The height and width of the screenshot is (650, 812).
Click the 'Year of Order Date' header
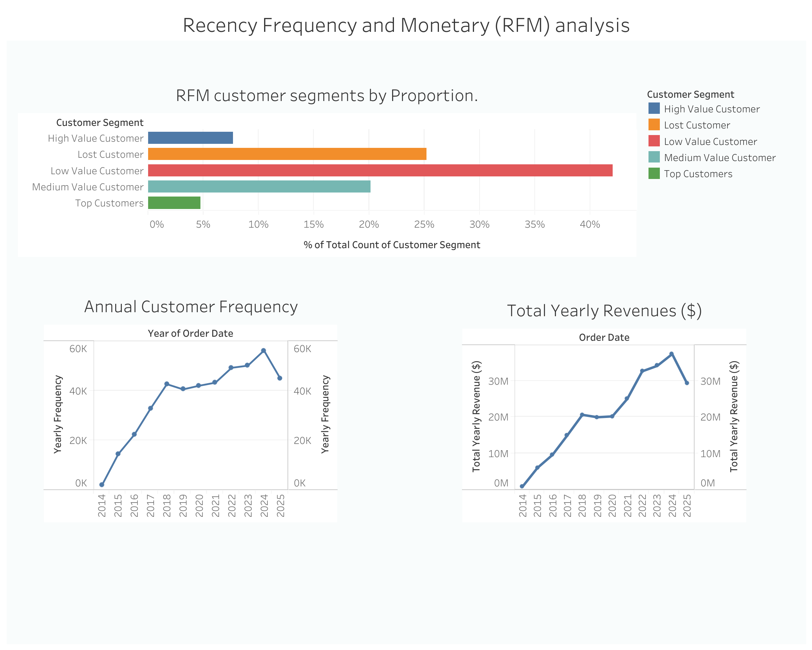point(190,333)
